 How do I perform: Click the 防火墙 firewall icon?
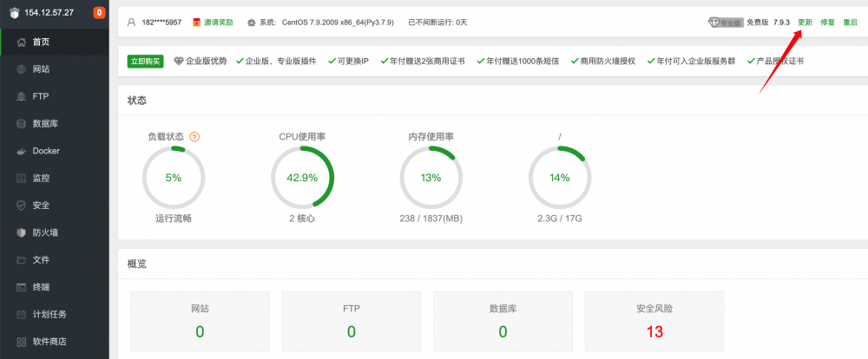pos(22,232)
